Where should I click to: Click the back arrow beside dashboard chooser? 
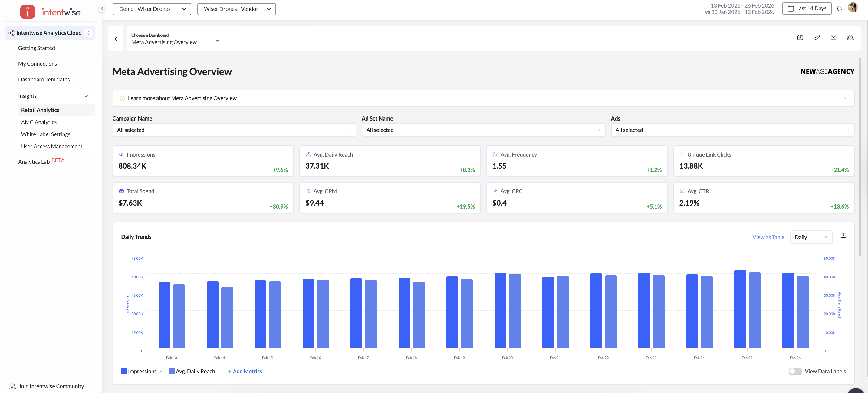(116, 39)
